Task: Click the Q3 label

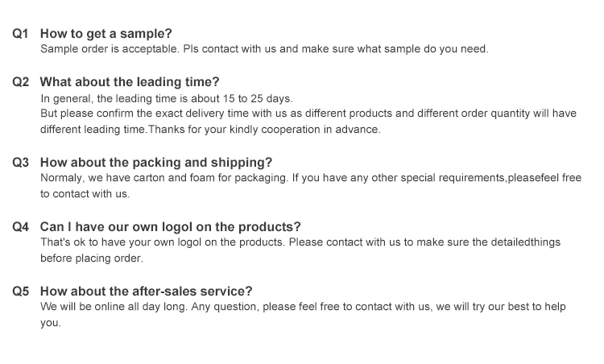Action: [x=20, y=163]
